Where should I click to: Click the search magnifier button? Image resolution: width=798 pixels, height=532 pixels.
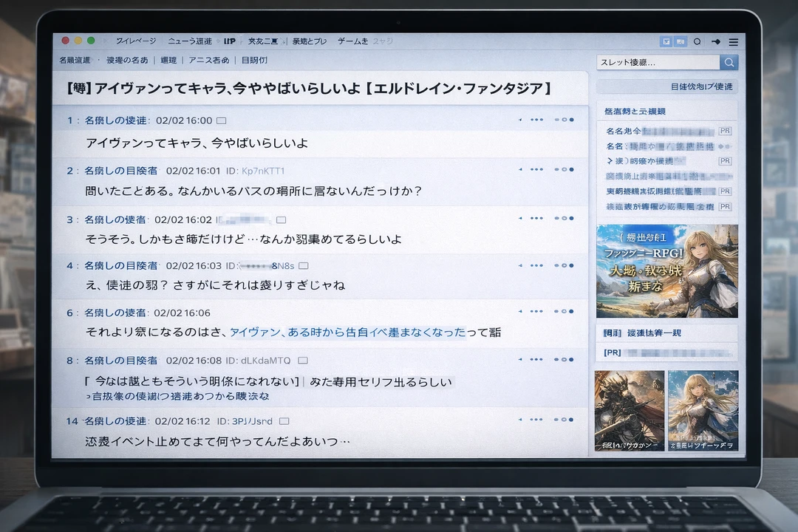729,63
